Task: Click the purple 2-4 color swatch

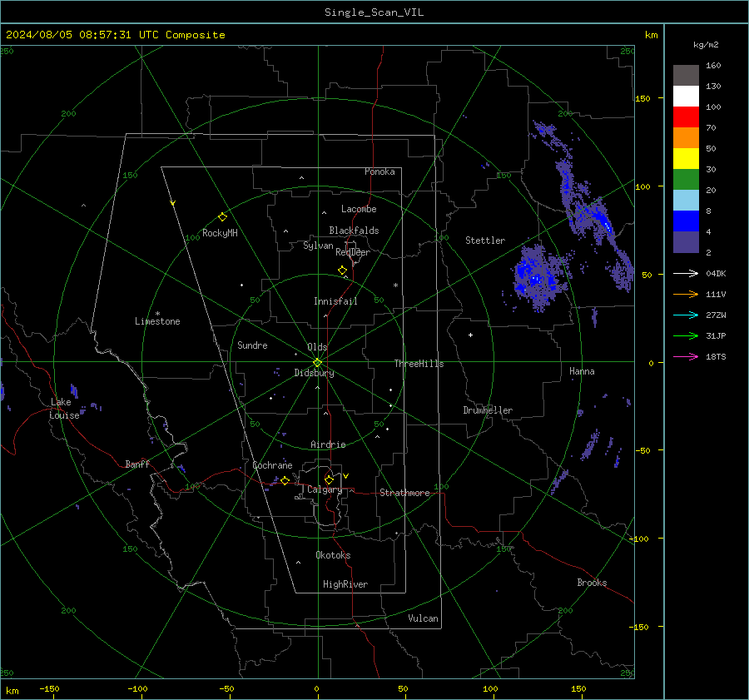Action: coord(686,242)
